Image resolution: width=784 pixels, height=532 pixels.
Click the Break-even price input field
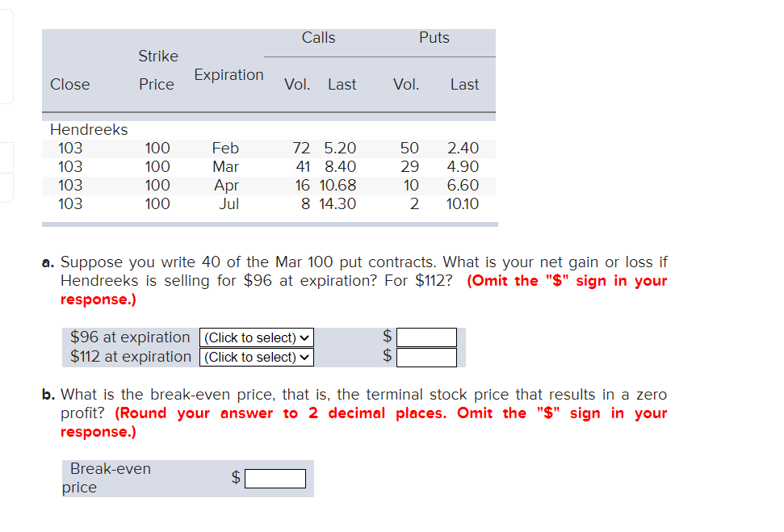click(275, 478)
